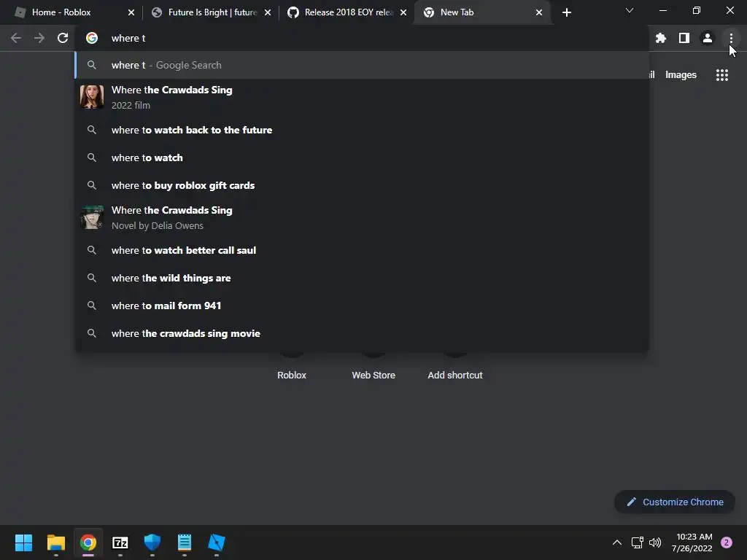
Task: Toggle the side panel icon
Action: [x=684, y=38]
